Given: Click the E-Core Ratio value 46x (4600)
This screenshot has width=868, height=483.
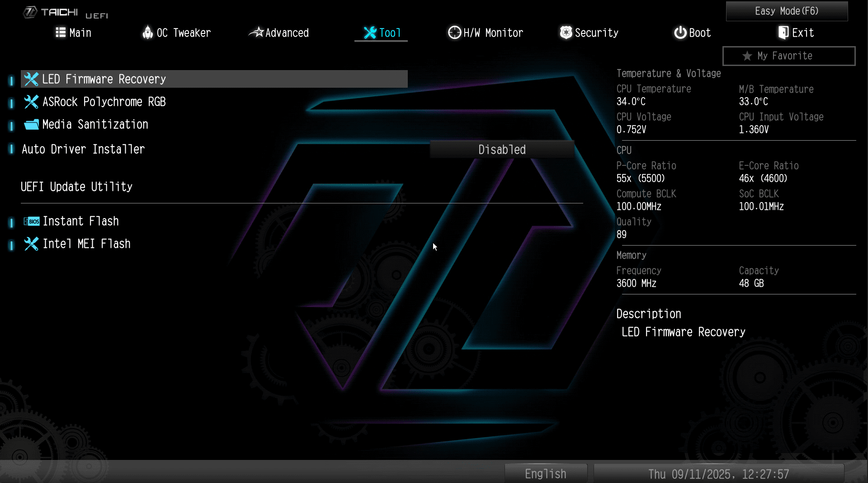Looking at the screenshot, I should tap(763, 179).
